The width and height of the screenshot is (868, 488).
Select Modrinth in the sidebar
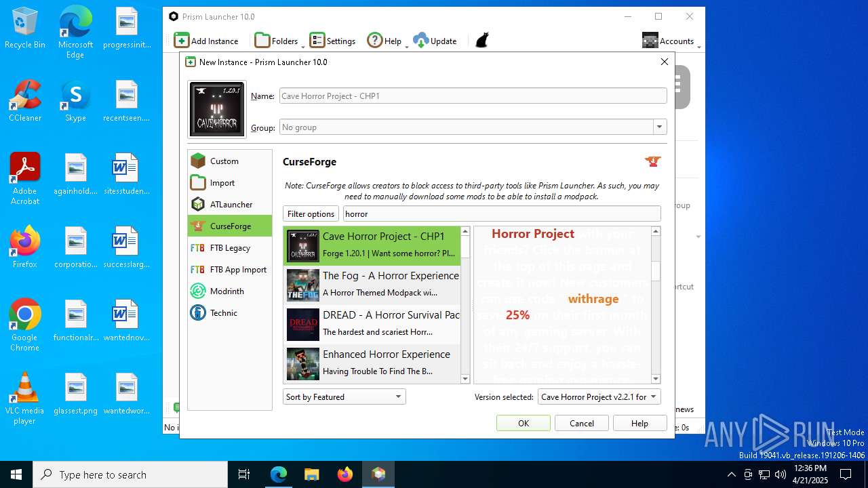[230, 291]
